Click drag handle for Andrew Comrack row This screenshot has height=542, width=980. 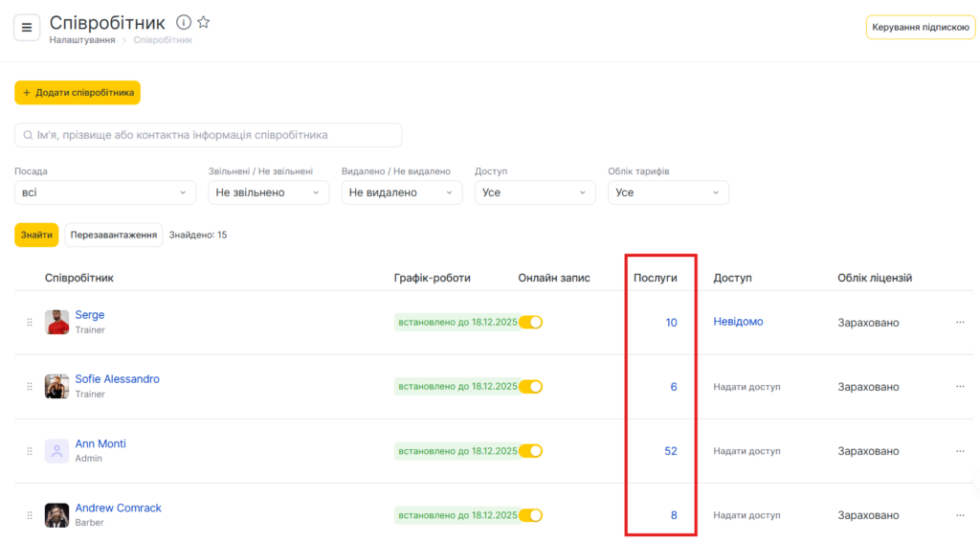[x=30, y=515]
